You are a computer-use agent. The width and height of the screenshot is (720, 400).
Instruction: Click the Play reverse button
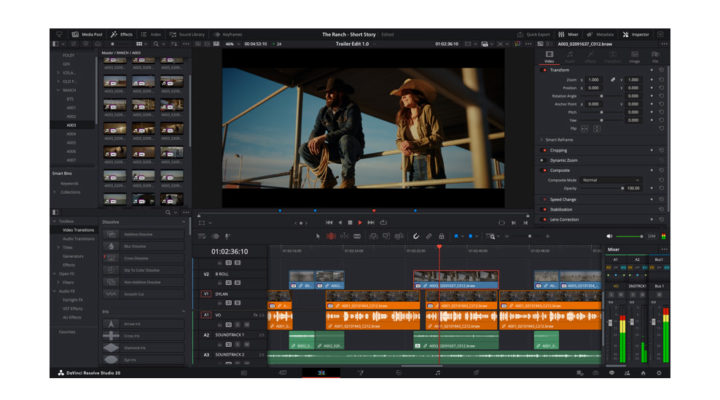340,222
